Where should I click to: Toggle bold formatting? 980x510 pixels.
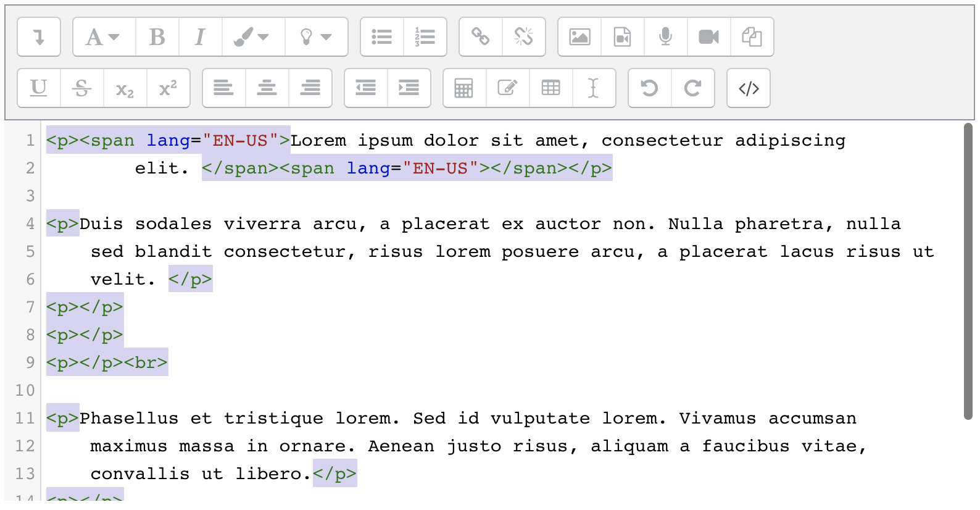157,37
